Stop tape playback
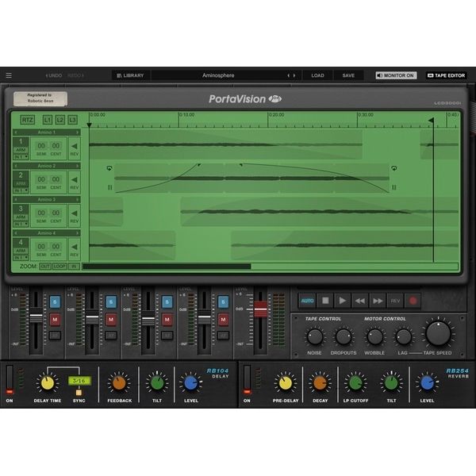This screenshot has width=476, height=476. pyautogui.click(x=325, y=301)
